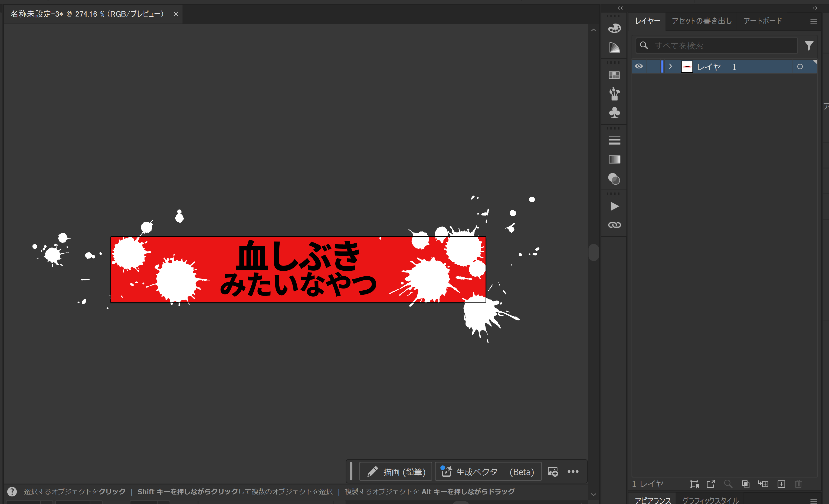Screen dimensions: 829x504
Task: Click the help question mark icon
Action: click(x=12, y=492)
